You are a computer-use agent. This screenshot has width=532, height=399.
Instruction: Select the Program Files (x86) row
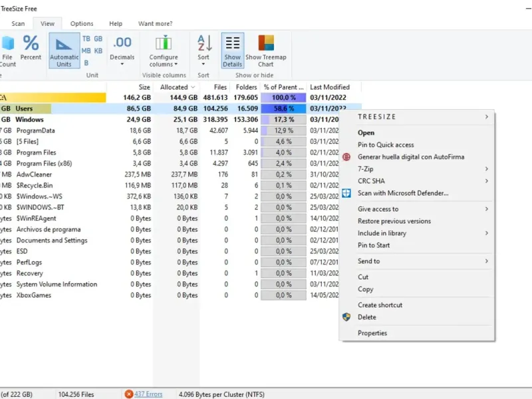point(170,164)
